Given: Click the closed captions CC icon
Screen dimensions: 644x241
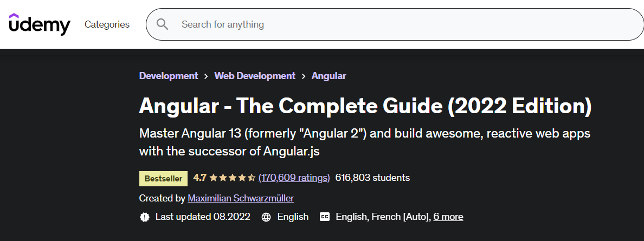Looking at the screenshot, I should pos(325,217).
